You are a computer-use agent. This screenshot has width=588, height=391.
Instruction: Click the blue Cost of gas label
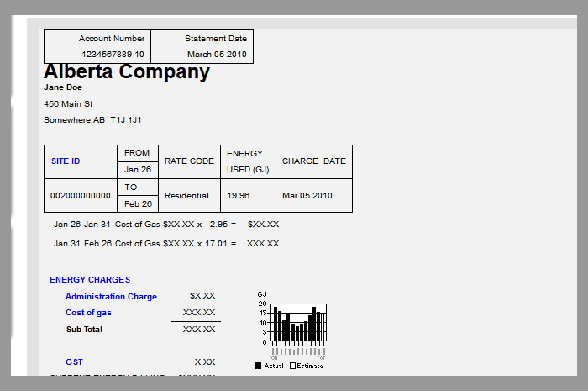pos(88,313)
